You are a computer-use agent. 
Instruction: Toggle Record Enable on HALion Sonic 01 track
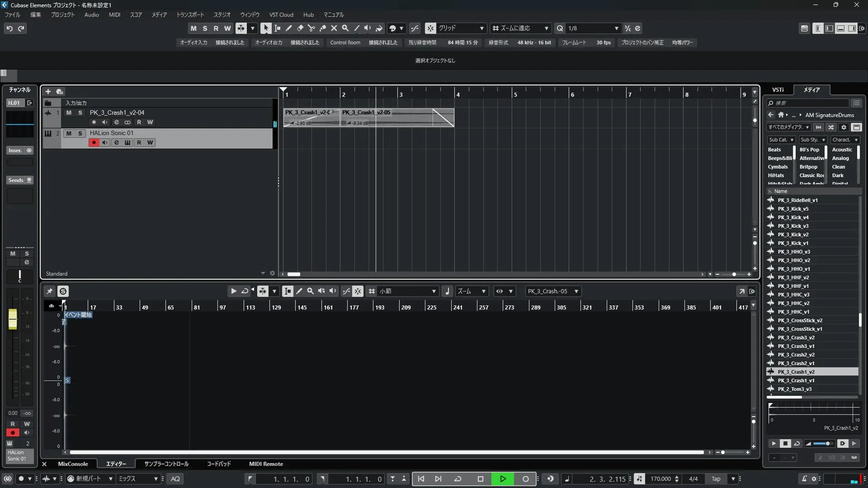(x=94, y=142)
